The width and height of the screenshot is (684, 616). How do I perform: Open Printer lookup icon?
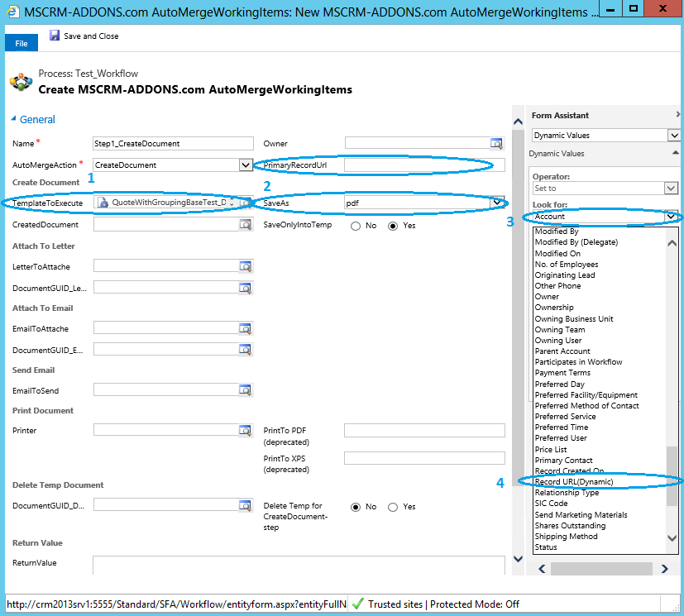click(246, 430)
